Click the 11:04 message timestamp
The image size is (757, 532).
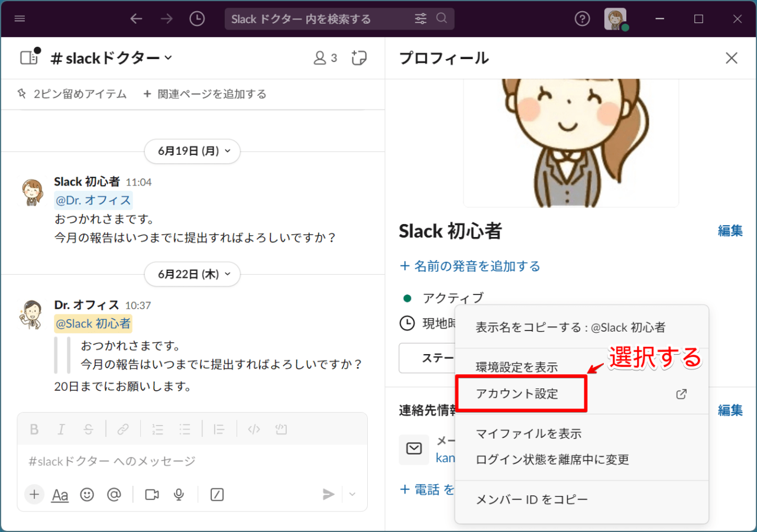pos(139,183)
